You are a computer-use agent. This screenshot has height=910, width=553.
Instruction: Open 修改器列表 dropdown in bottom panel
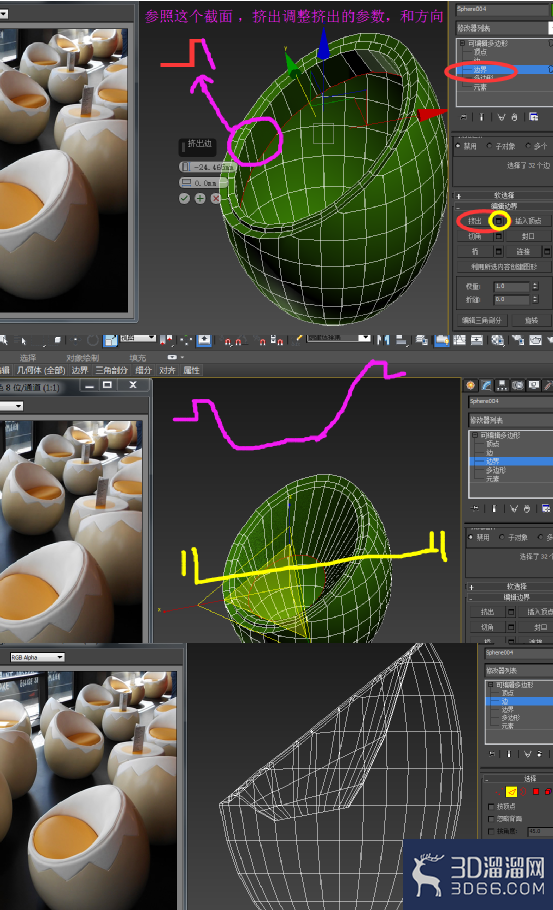coord(519,671)
